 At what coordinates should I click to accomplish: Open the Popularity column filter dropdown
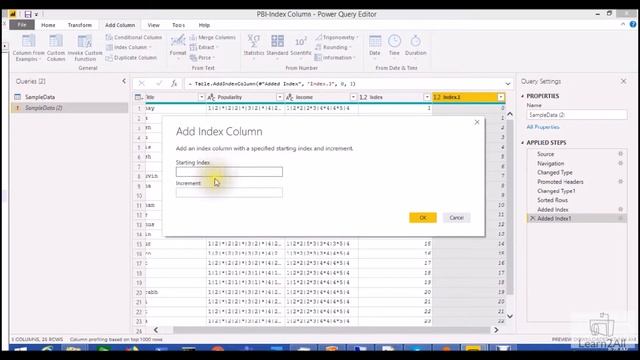pyautogui.click(x=280, y=97)
